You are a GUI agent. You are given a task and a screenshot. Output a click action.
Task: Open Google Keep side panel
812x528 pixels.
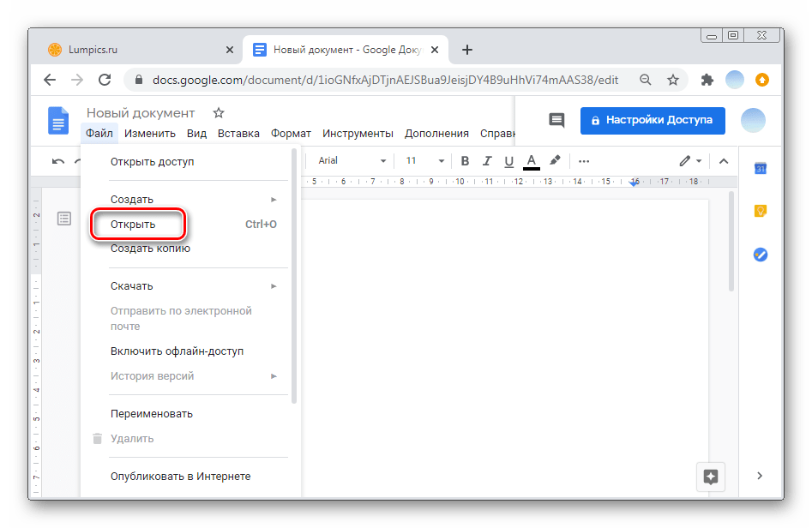(x=760, y=211)
